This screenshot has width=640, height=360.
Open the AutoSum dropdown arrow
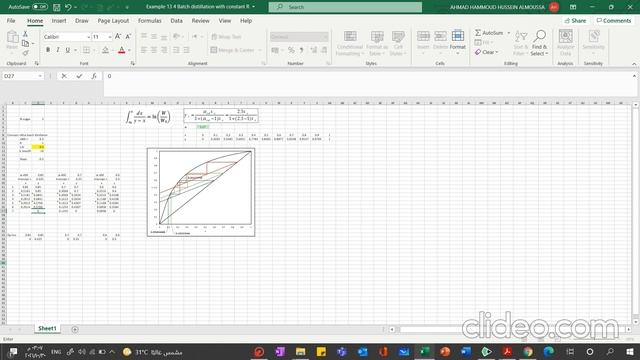coord(509,33)
